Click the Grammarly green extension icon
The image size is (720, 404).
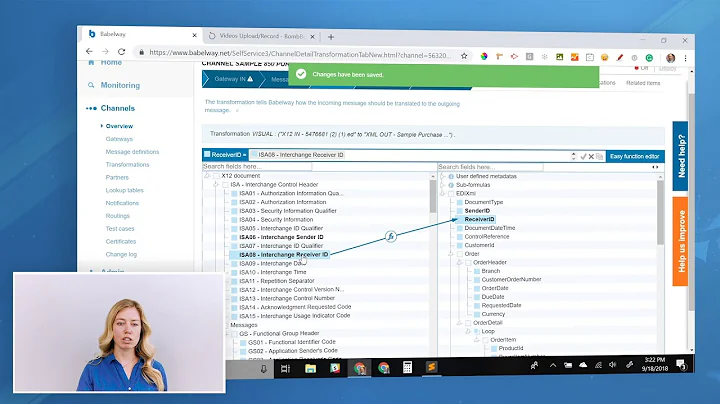pos(649,58)
